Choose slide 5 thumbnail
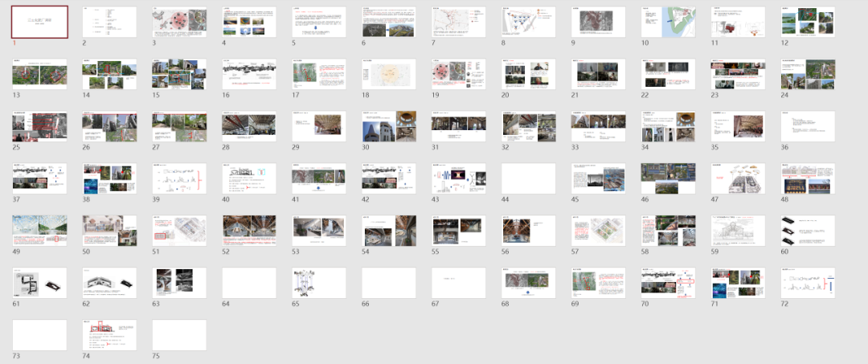868x364 pixels. (x=319, y=22)
